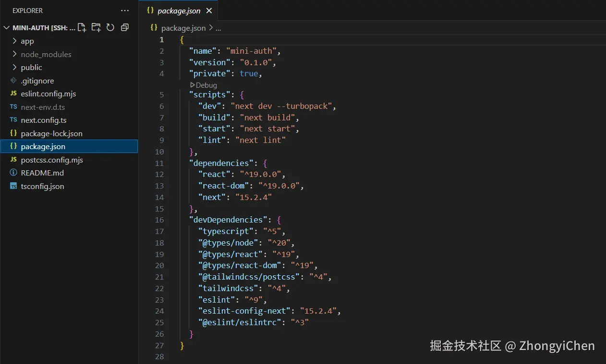This screenshot has width=606, height=364.
Task: Click the git icon beside .gitignore
Action: tap(13, 81)
